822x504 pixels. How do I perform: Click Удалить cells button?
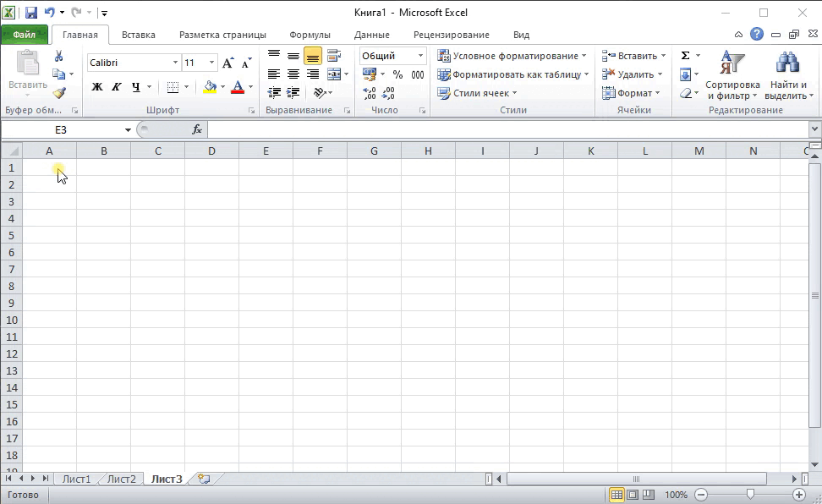[x=633, y=74]
